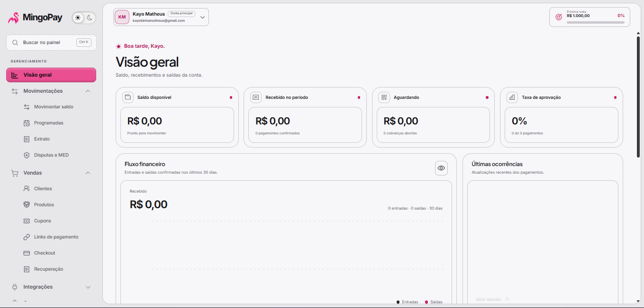Screen dimensions: 644x308
Task: Click the Boa tarde, Kayo greeting
Action: (x=144, y=46)
